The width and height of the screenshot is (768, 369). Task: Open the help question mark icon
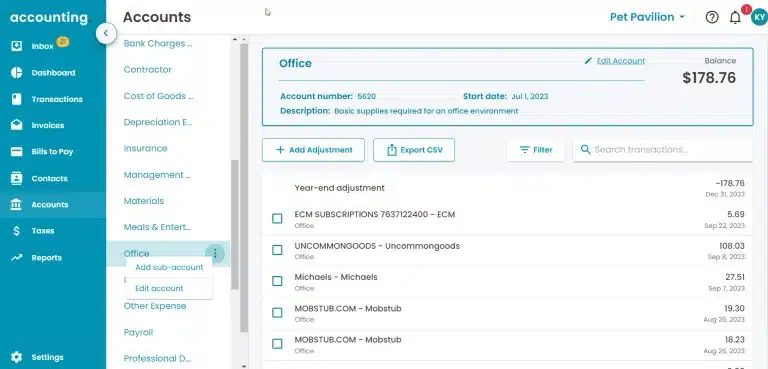[712, 17]
